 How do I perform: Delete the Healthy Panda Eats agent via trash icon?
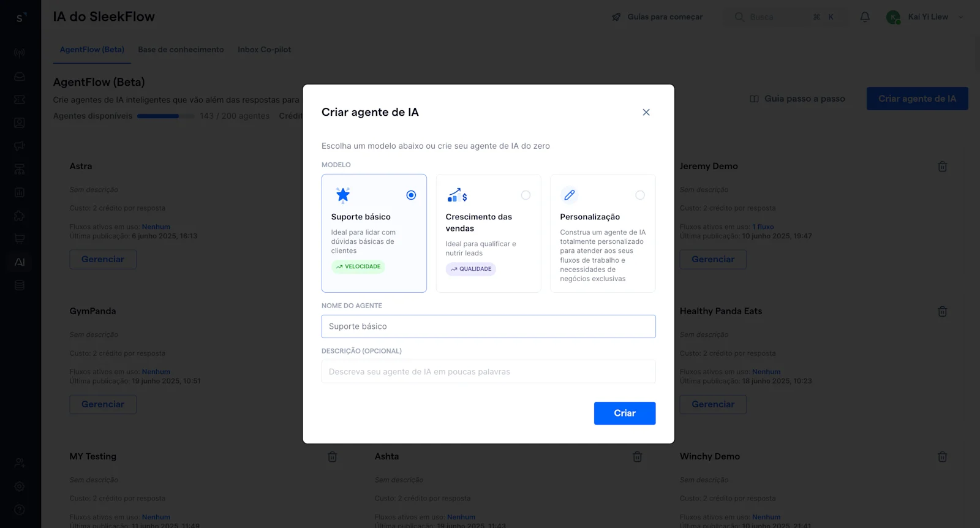pos(943,312)
